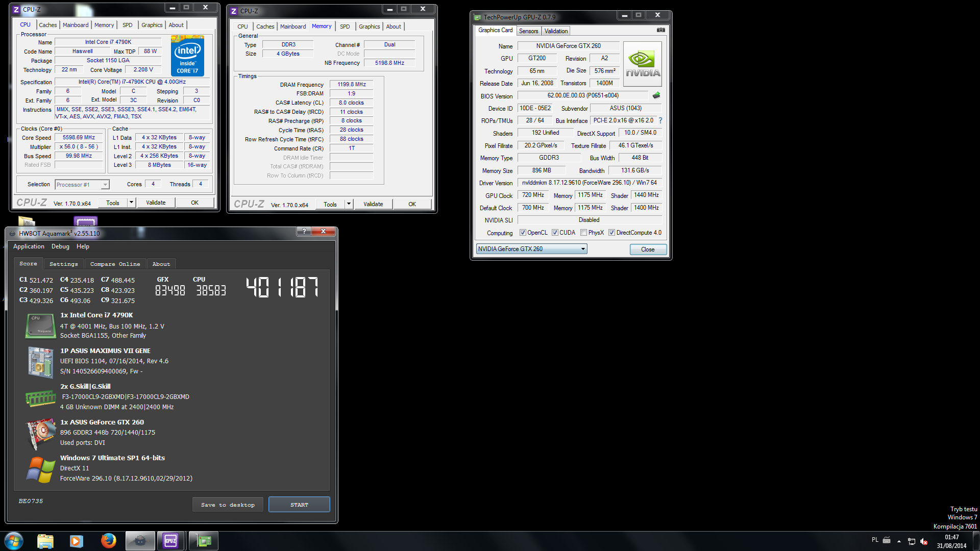Image resolution: width=980 pixels, height=551 pixels.
Task: Click Tools button in left CPU-Z
Action: pos(112,203)
